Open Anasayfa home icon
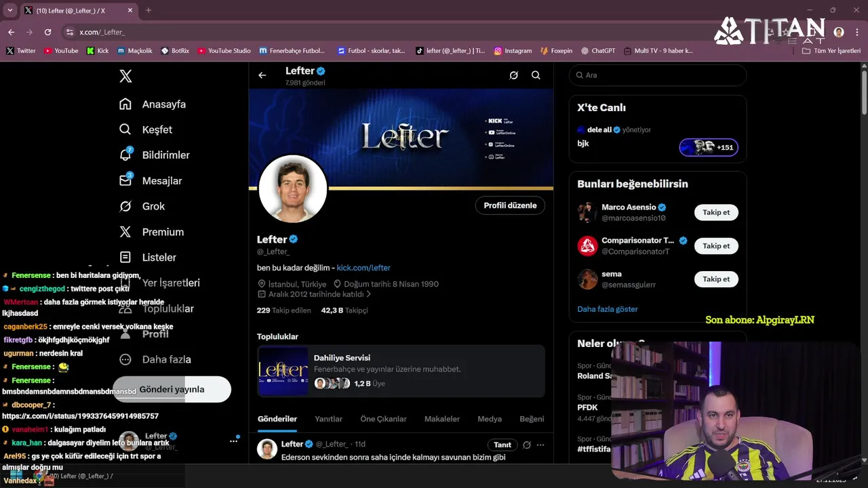Image resolution: width=868 pixels, height=488 pixels. pos(125,104)
